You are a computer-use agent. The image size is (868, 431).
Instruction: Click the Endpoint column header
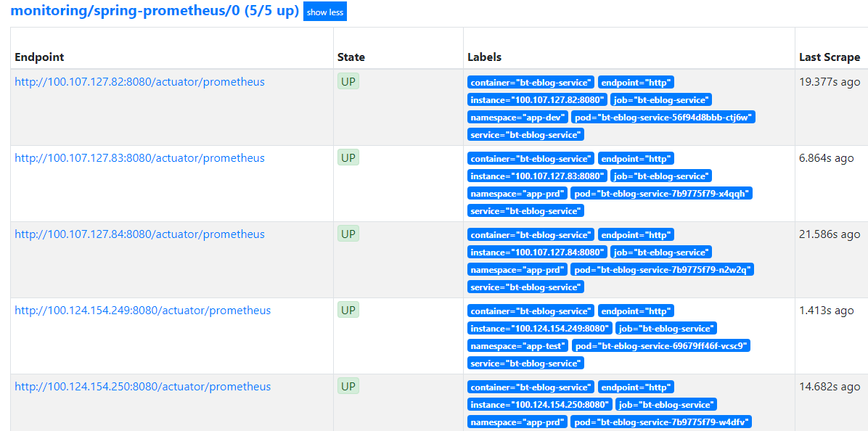tap(39, 57)
